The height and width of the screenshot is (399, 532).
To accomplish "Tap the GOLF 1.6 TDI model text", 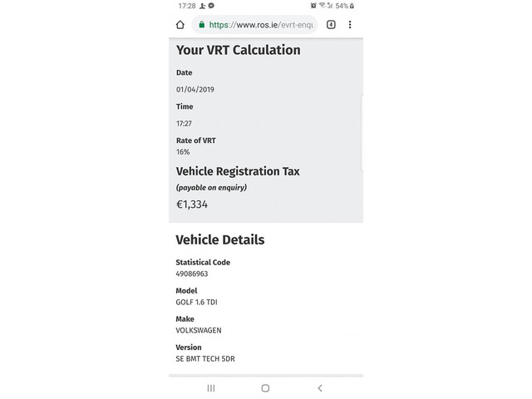I will coord(196,302).
